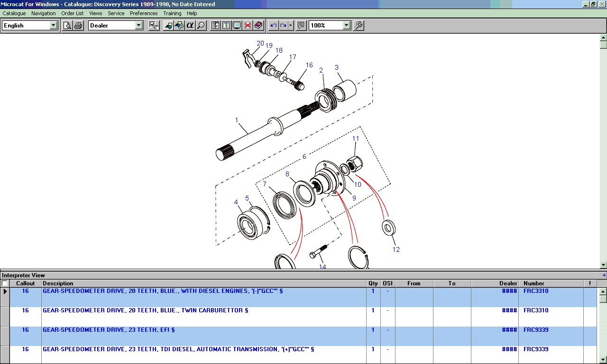The width and height of the screenshot is (607, 364).
Task: Click the wrench settings icon
Action: (359, 26)
